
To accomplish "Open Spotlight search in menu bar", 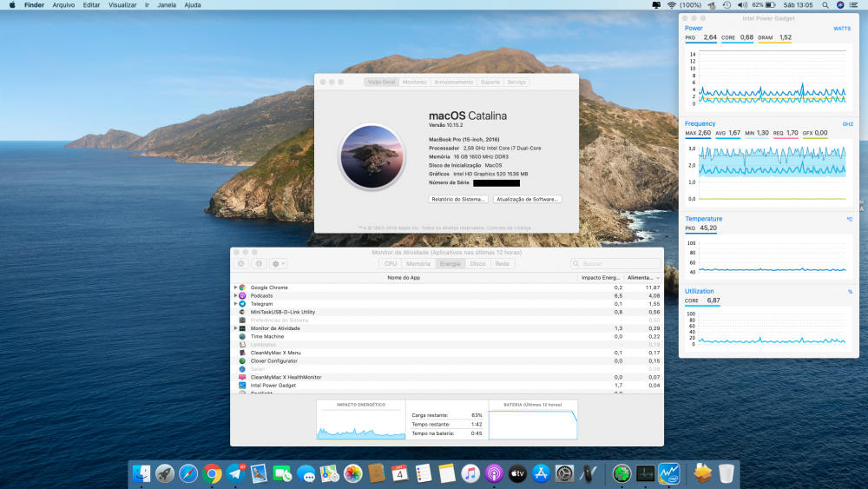I will coord(825,5).
